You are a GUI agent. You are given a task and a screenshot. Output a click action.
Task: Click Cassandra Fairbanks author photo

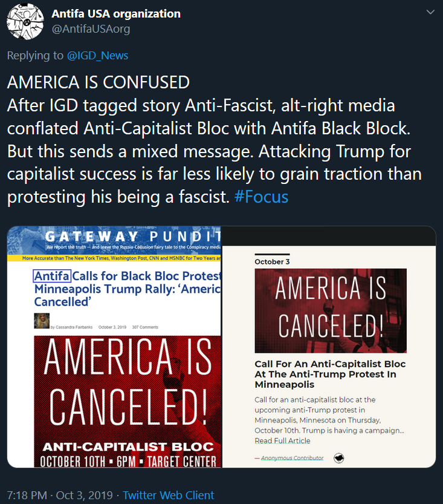click(41, 321)
